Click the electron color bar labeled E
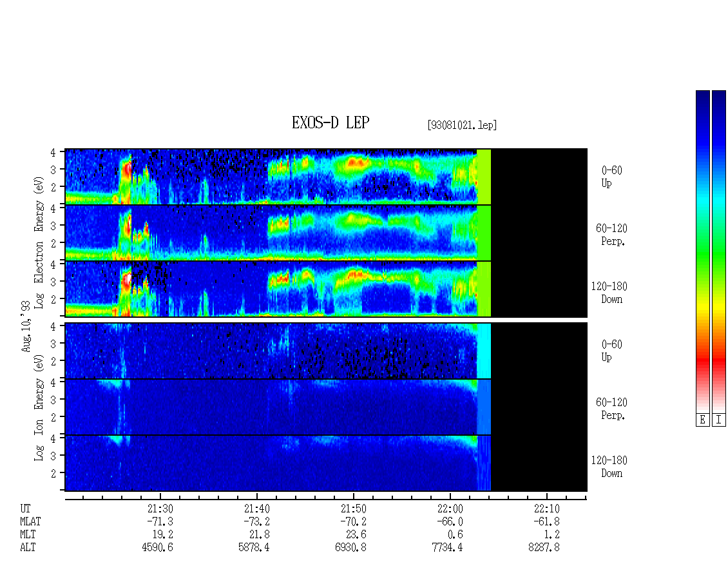This screenshot has width=728, height=564. point(702,251)
